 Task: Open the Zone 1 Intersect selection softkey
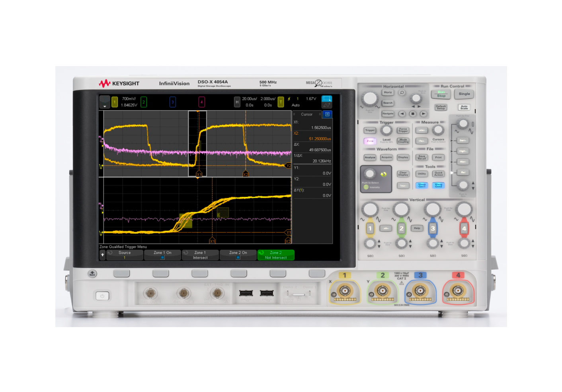(200, 255)
